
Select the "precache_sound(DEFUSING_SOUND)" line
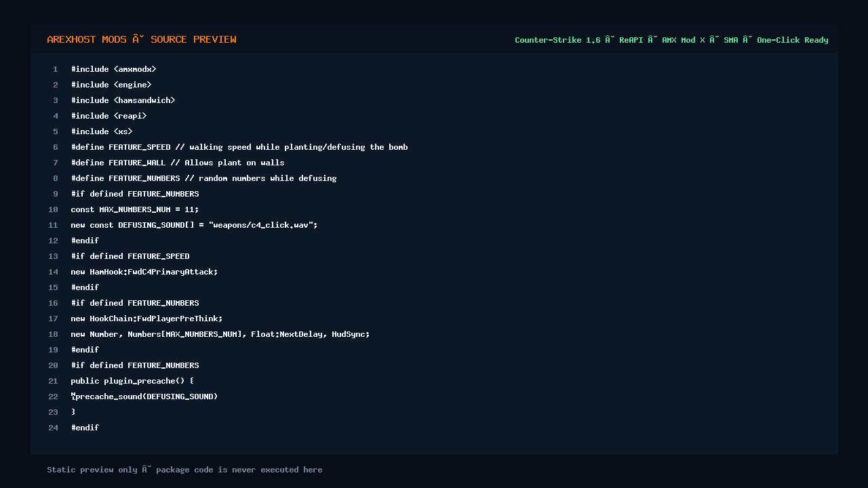pos(144,396)
